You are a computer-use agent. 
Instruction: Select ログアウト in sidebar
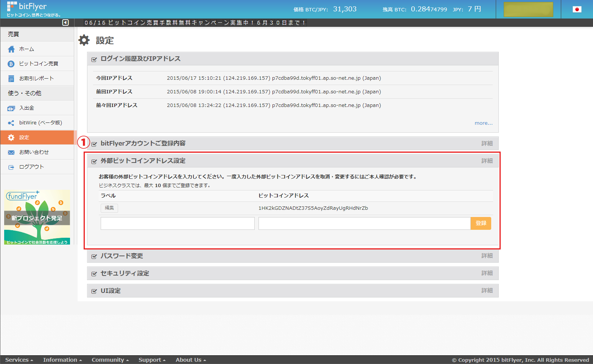pyautogui.click(x=37, y=167)
